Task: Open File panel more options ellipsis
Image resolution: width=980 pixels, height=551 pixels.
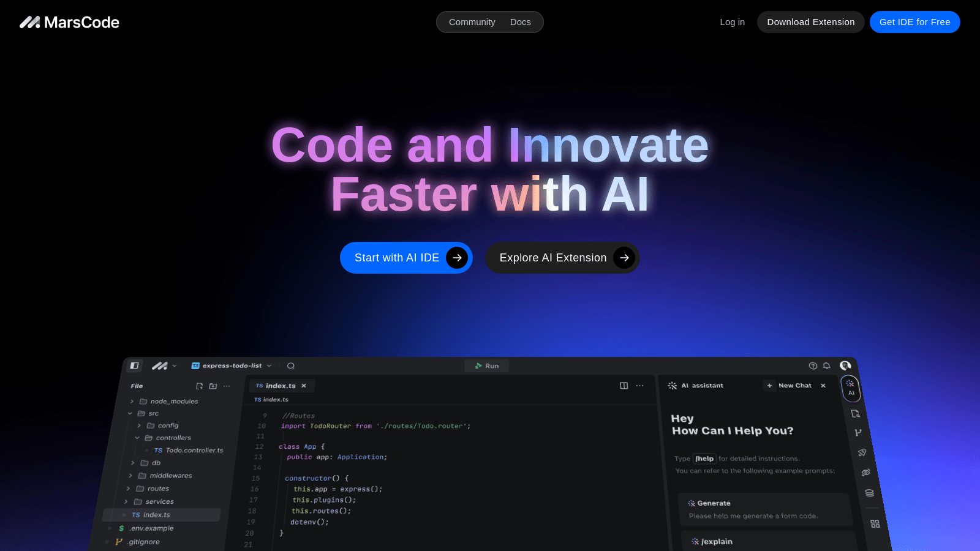Action: pos(227,386)
